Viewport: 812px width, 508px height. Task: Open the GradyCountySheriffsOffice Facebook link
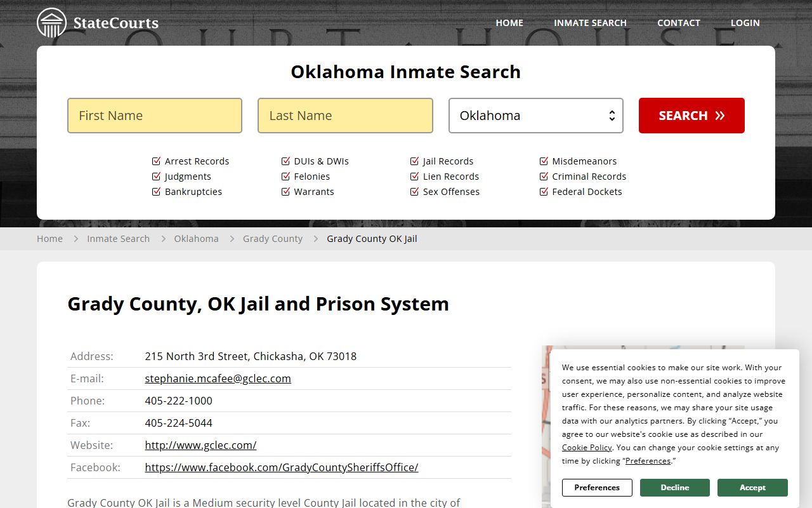pyautogui.click(x=282, y=467)
